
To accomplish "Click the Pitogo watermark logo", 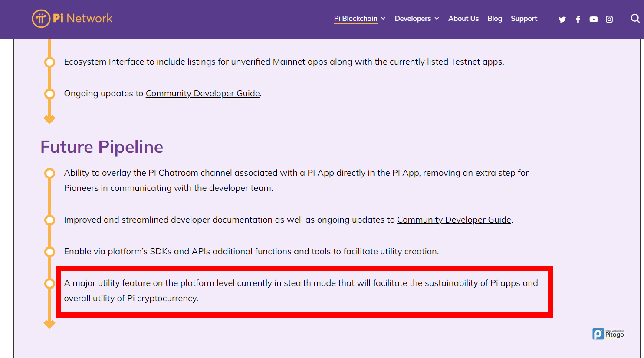I will pos(608,334).
